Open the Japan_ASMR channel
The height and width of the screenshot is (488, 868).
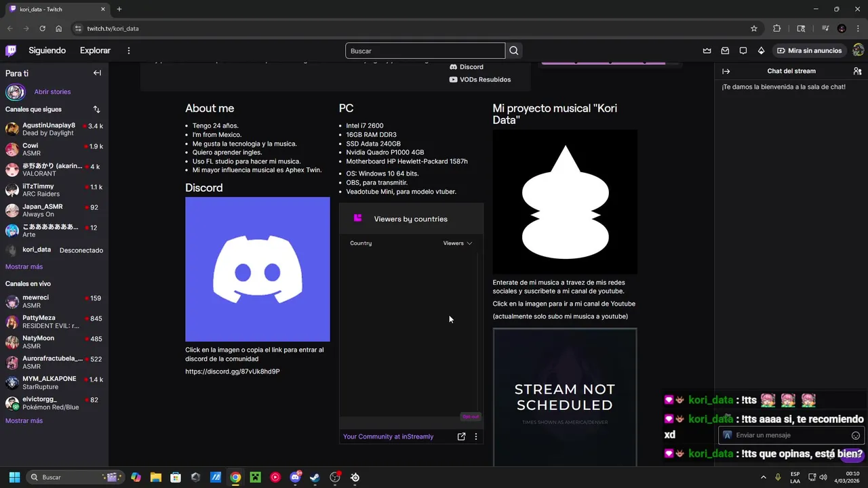[x=54, y=210]
